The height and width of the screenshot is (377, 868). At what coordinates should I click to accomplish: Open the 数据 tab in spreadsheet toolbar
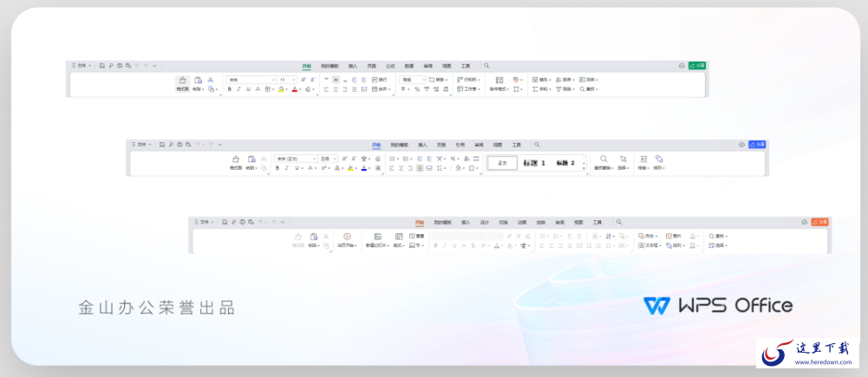point(409,66)
